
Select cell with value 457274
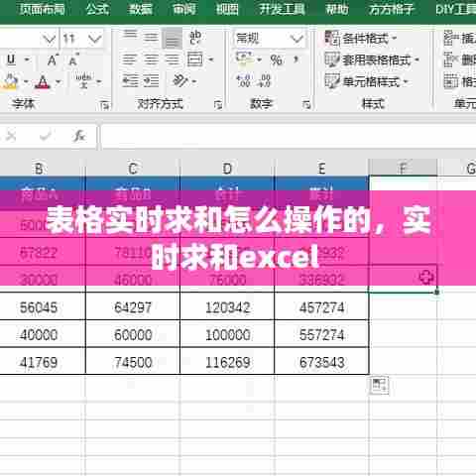[321, 306]
